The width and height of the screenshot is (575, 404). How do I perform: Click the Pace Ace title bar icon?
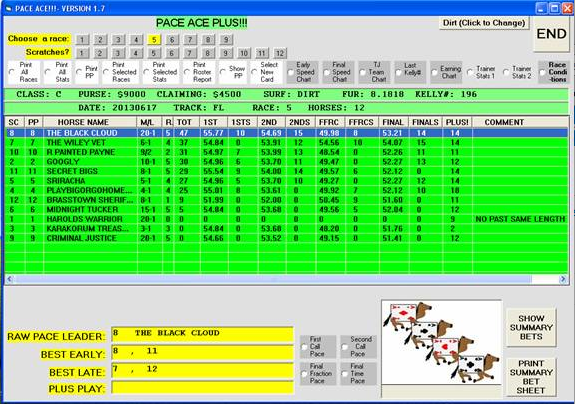tap(9, 8)
